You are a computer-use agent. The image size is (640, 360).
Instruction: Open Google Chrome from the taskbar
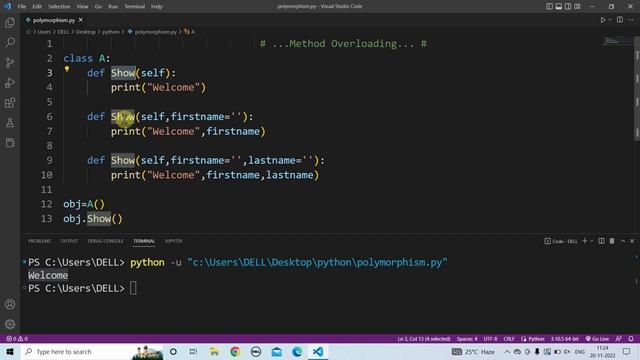coord(235,351)
